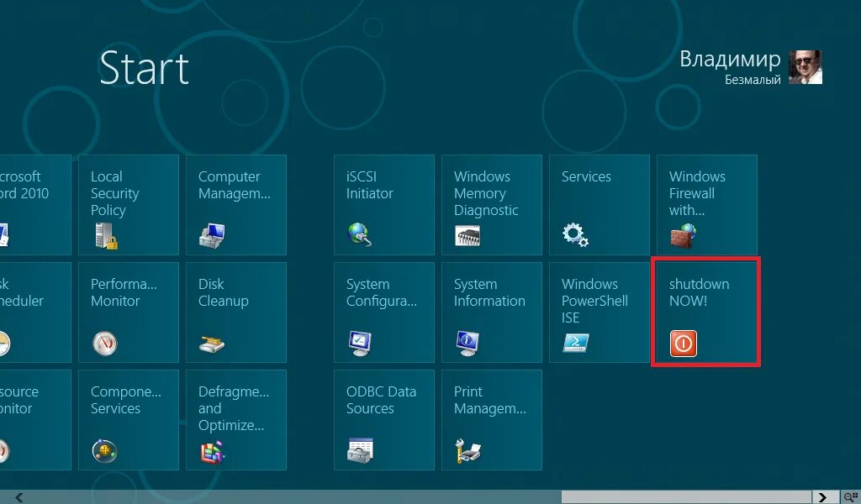Open Print Management printer icon
The image size is (861, 504).
tap(467, 451)
